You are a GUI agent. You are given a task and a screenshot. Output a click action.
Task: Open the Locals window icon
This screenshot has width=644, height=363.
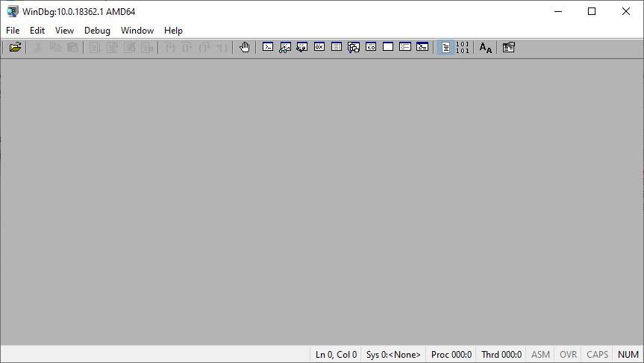302,47
